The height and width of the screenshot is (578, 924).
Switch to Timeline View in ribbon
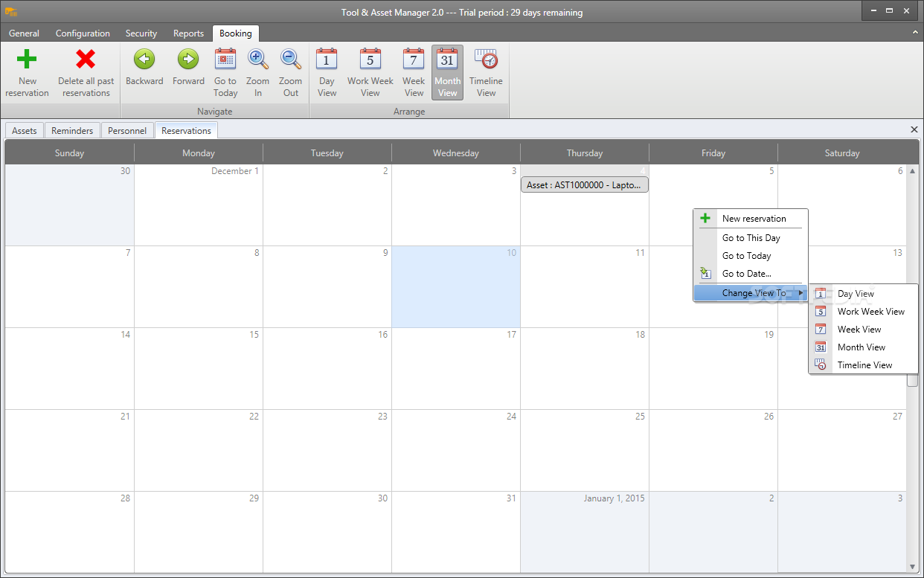pyautogui.click(x=486, y=73)
